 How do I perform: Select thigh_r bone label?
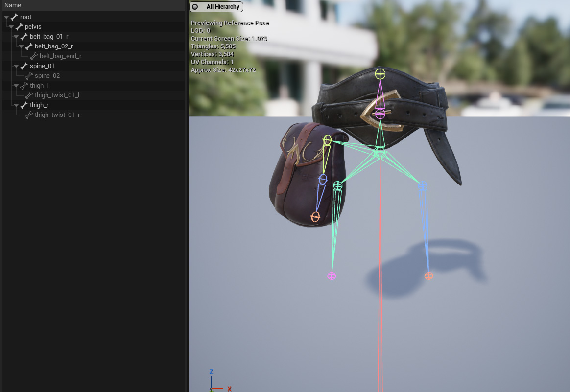pos(39,105)
